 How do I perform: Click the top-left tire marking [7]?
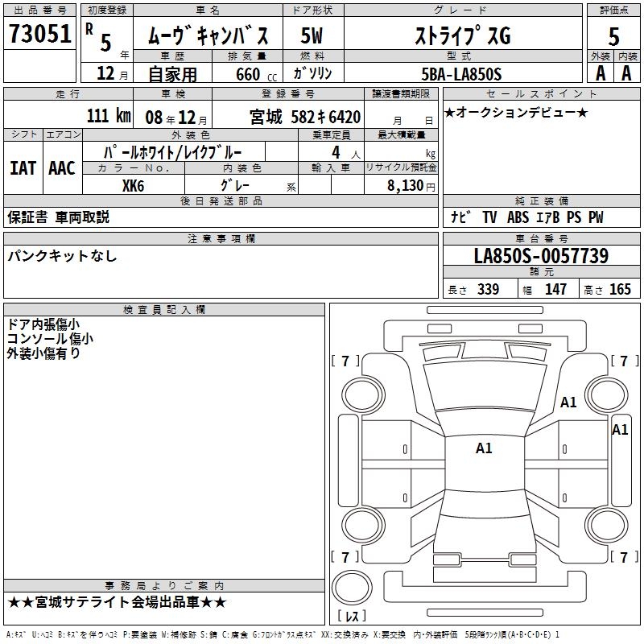click(345, 361)
